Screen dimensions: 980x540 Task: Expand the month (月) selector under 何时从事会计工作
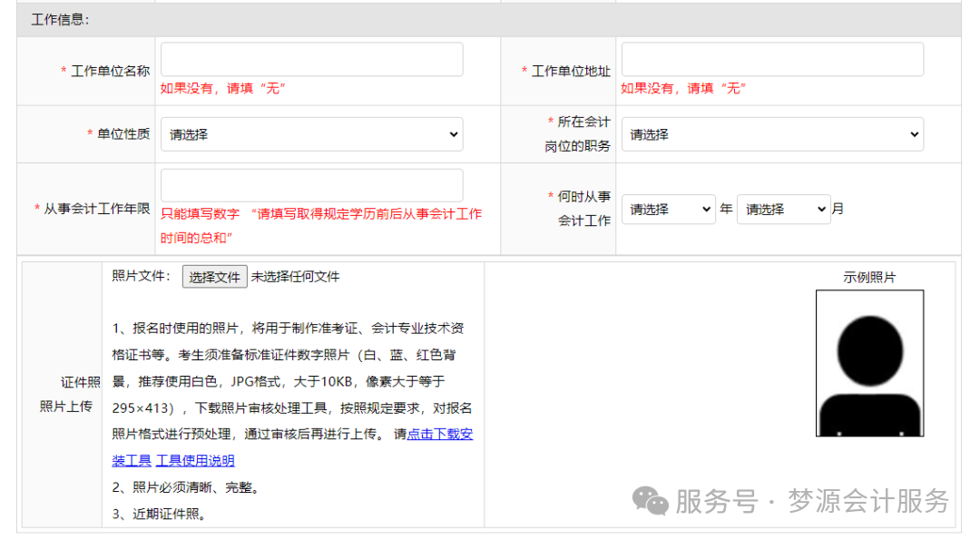tap(783, 209)
